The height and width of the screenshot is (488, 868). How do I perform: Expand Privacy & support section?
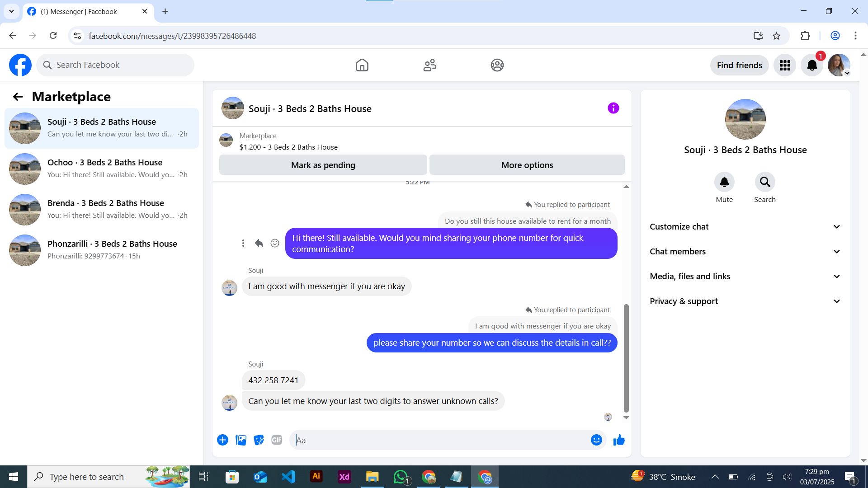745,301
